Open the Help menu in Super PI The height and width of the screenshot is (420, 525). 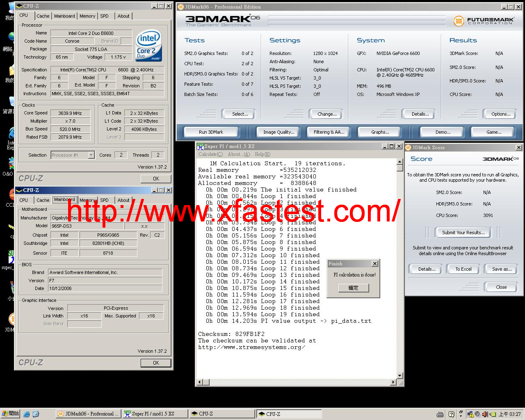click(x=262, y=154)
